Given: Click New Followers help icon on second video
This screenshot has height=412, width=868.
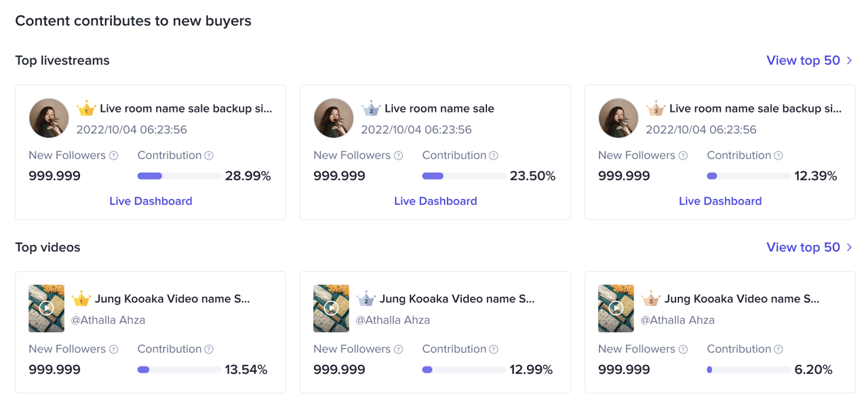Looking at the screenshot, I should click(x=399, y=350).
